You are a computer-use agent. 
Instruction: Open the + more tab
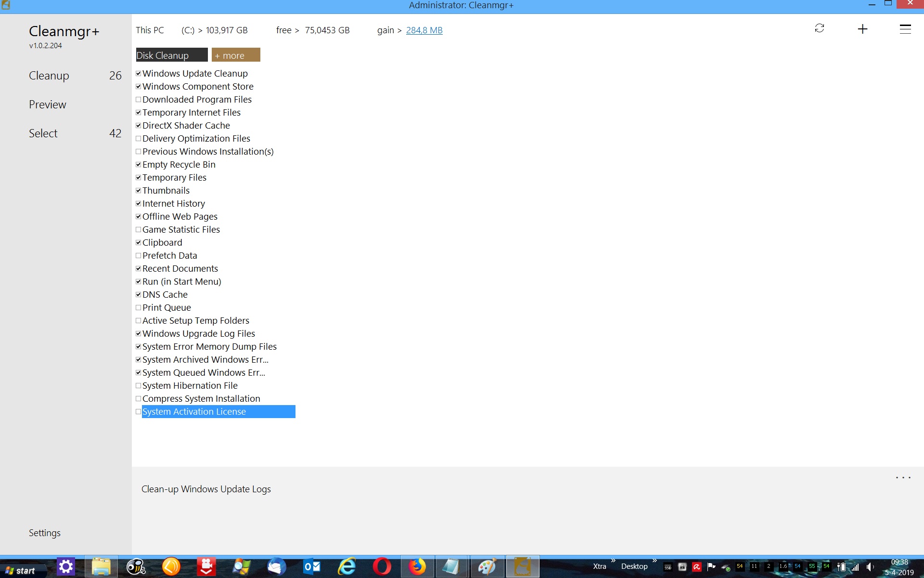[x=236, y=55]
